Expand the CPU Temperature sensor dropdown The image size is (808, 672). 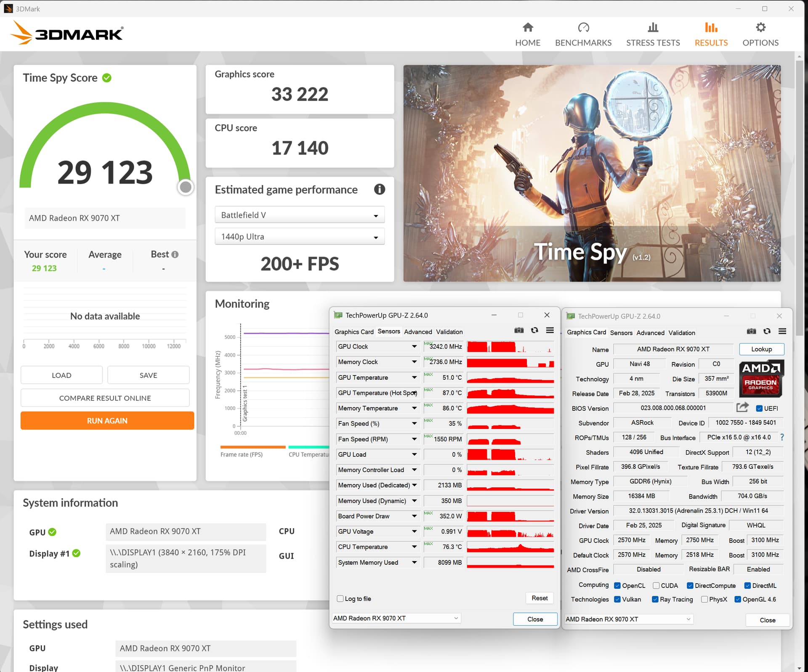(x=414, y=547)
